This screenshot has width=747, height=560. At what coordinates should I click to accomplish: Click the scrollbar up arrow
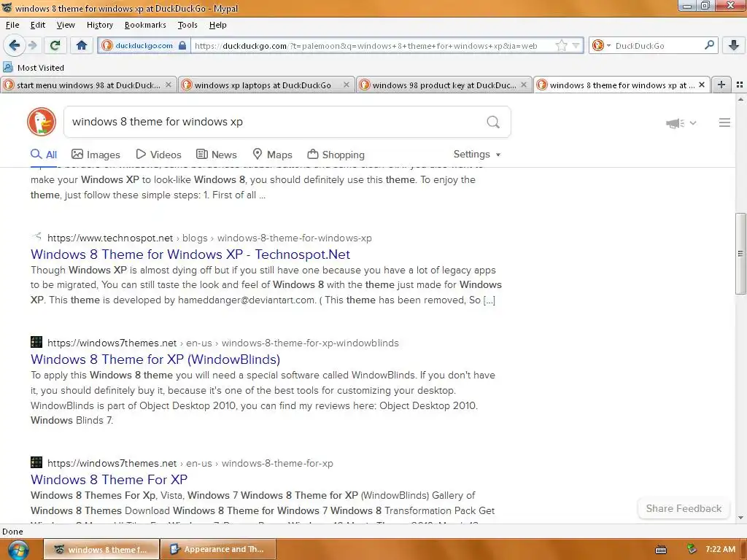coord(740,99)
